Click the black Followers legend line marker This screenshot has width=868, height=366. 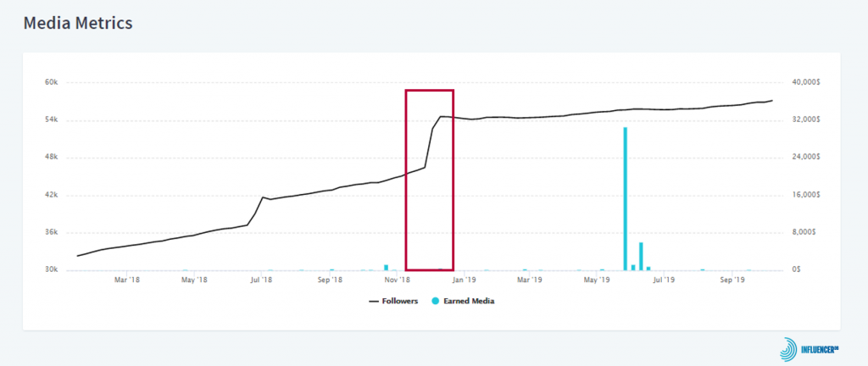click(374, 301)
